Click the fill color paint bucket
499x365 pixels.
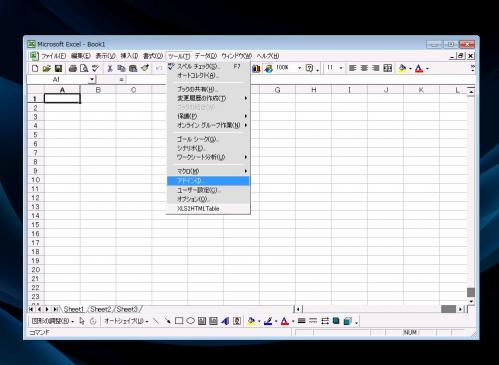click(x=402, y=68)
